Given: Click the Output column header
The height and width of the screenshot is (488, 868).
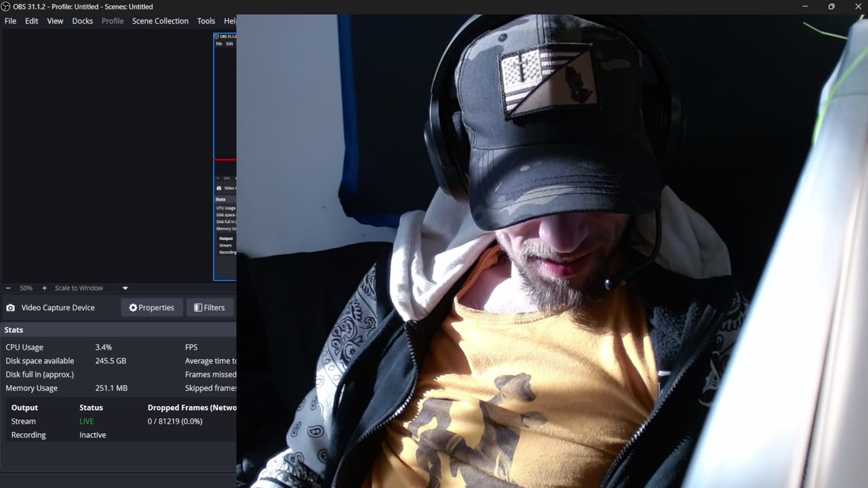Looking at the screenshot, I should [24, 407].
